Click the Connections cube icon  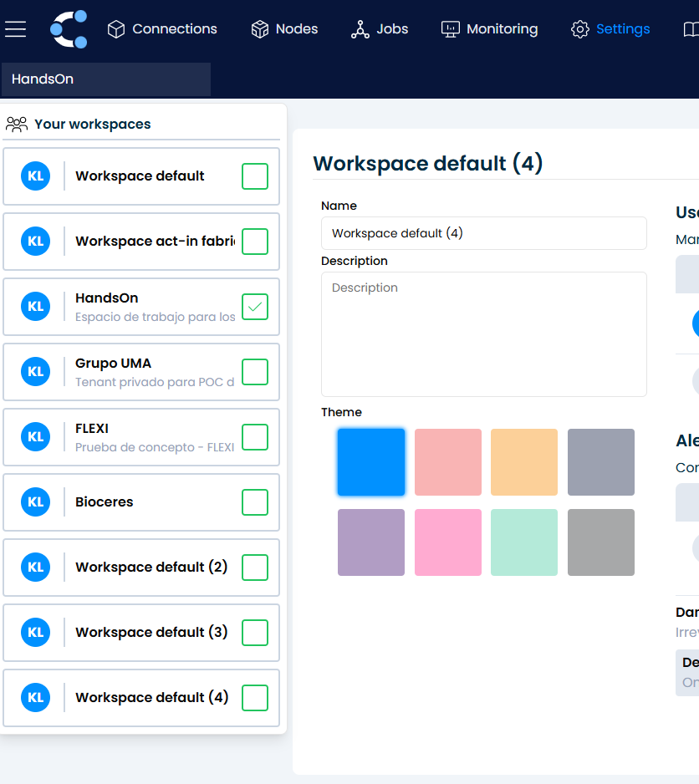pos(116,29)
